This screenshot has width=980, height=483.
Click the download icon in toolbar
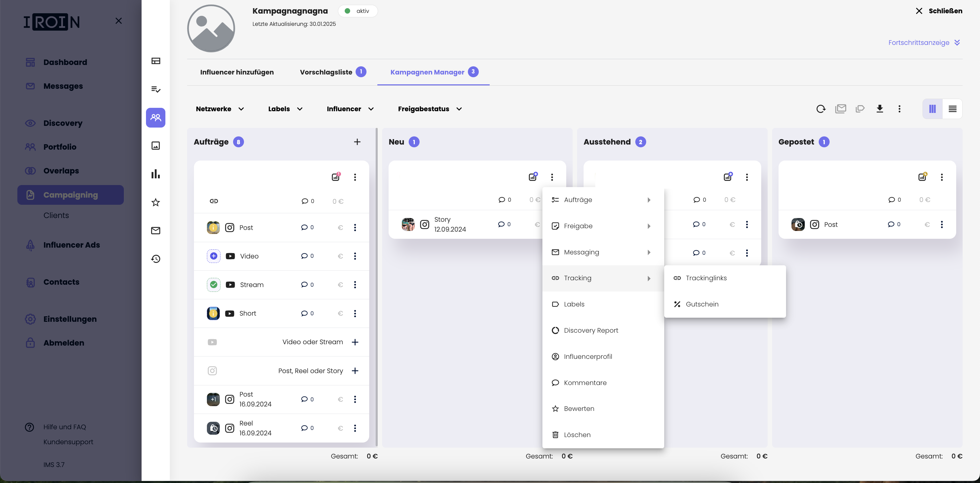879,109
